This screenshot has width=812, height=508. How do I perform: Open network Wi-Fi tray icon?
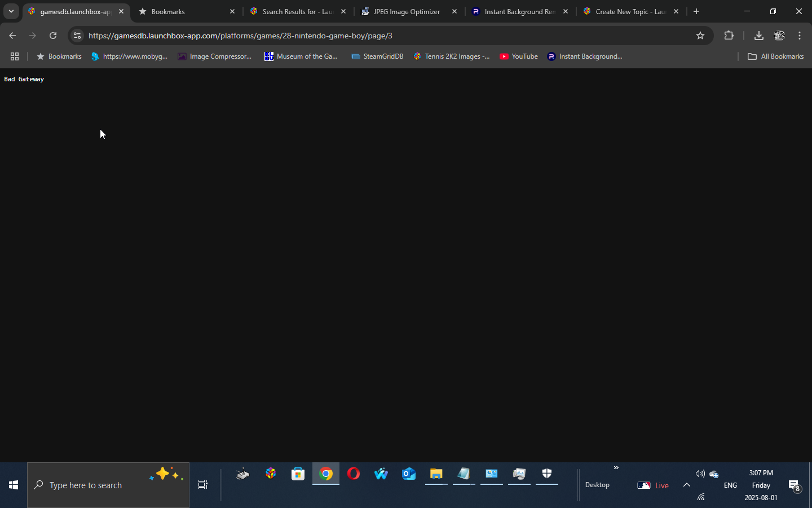(x=701, y=497)
